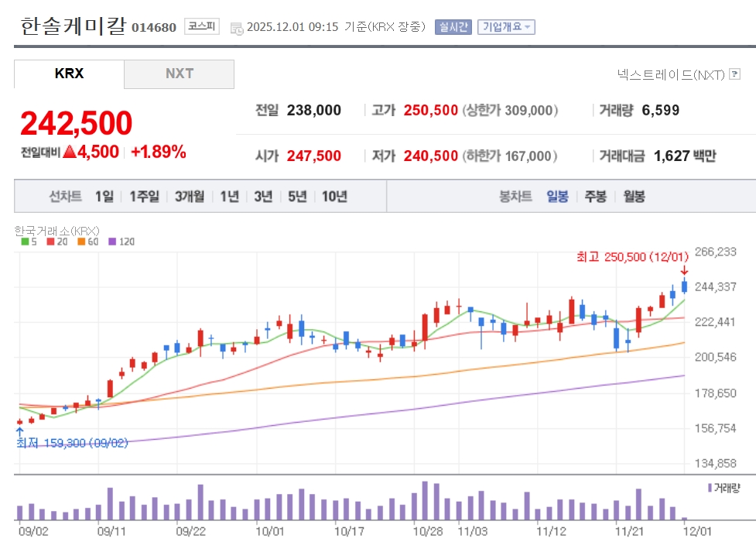Click the 한국거래소(KRX) chart caption
This screenshot has height=559, width=756.
[57, 231]
